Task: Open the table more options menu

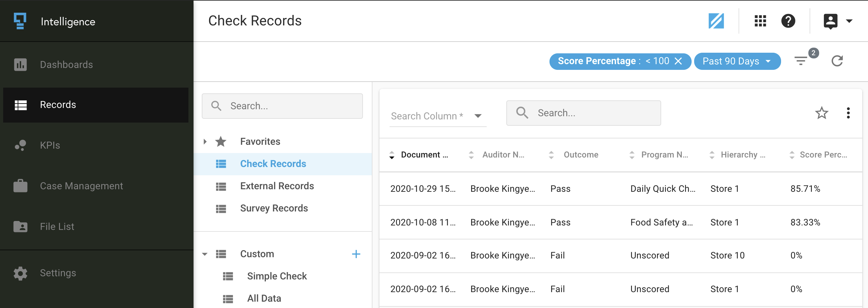Action: [848, 113]
